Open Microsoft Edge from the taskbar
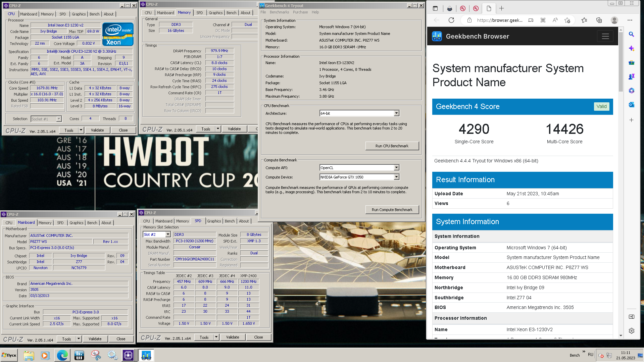Viewport: 644px width, 362px height. click(x=62, y=355)
